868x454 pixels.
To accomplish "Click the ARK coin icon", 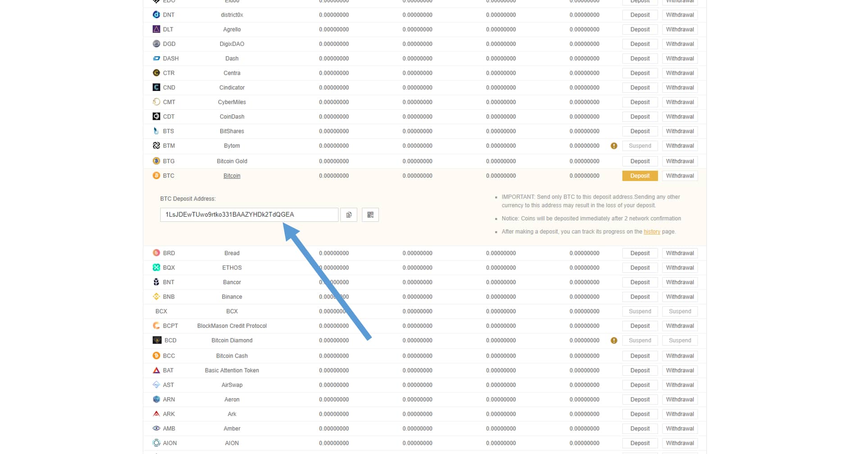I will click(x=156, y=414).
